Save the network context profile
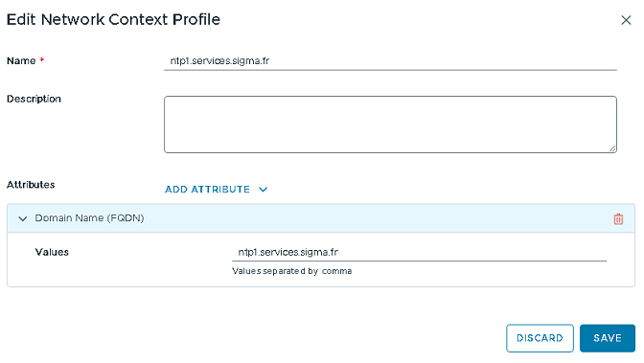Image resolution: width=644 pixels, height=363 pixels. (608, 338)
